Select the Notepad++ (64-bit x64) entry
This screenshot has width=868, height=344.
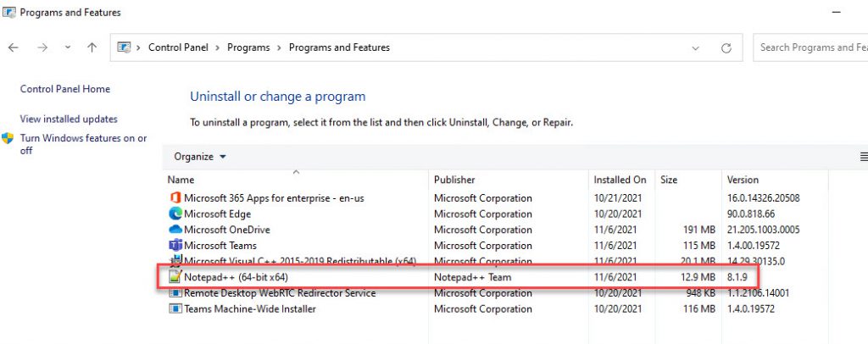236,277
